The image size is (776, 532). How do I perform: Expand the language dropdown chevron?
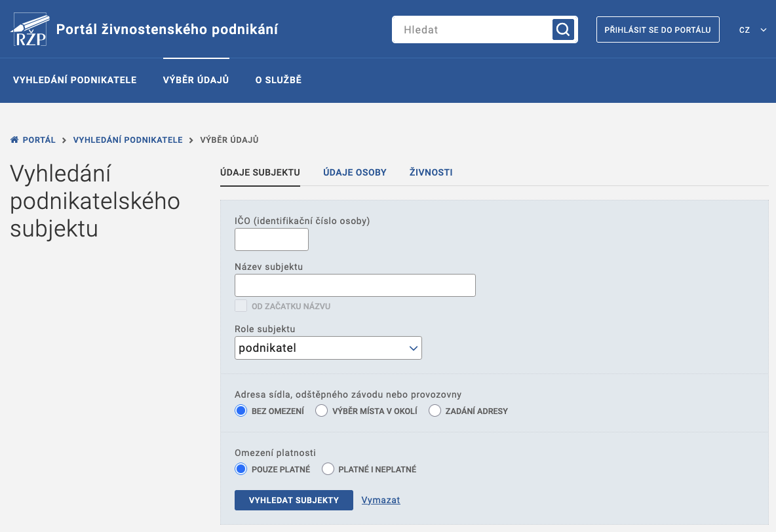point(763,29)
